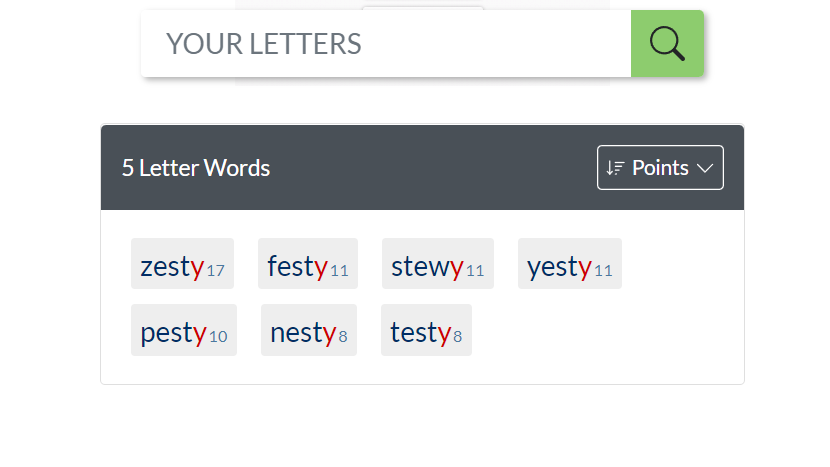
Task: Click the 10 point score beside pesty
Action: (218, 337)
